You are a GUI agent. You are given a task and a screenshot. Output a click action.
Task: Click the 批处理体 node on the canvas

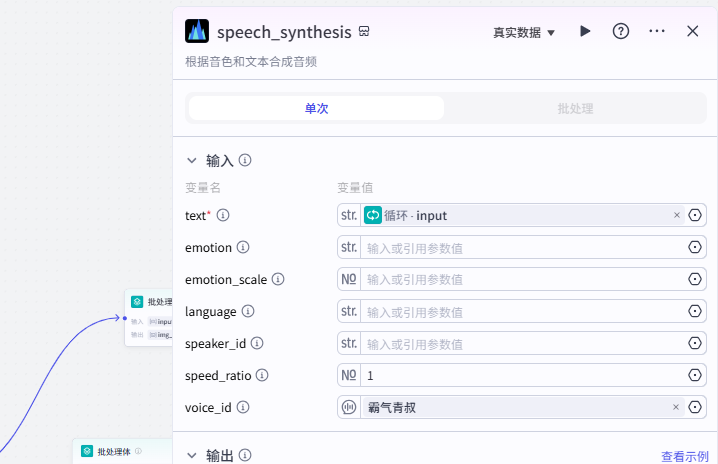click(x=123, y=452)
